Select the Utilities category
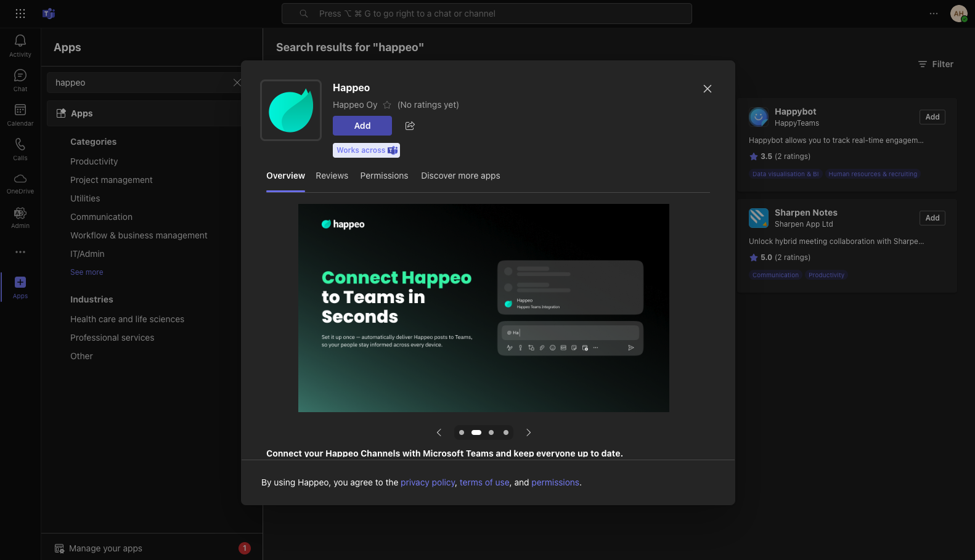 click(x=85, y=198)
